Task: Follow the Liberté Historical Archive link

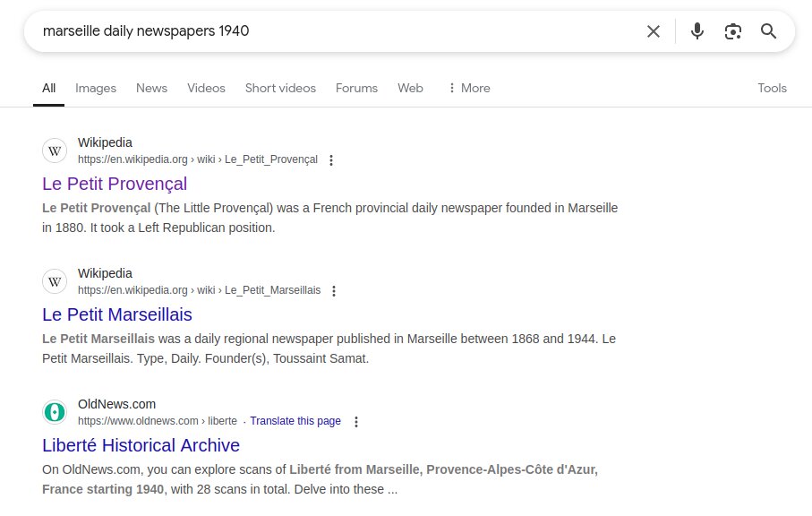Action: click(x=141, y=445)
